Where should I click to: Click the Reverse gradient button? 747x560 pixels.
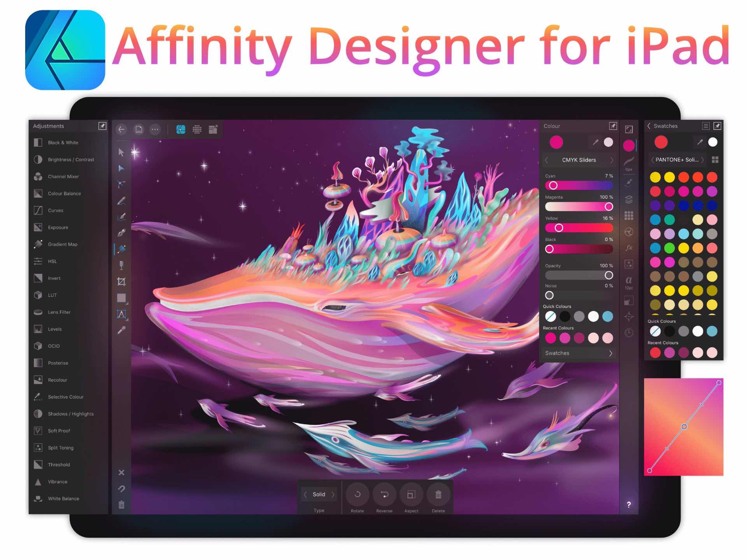click(384, 501)
